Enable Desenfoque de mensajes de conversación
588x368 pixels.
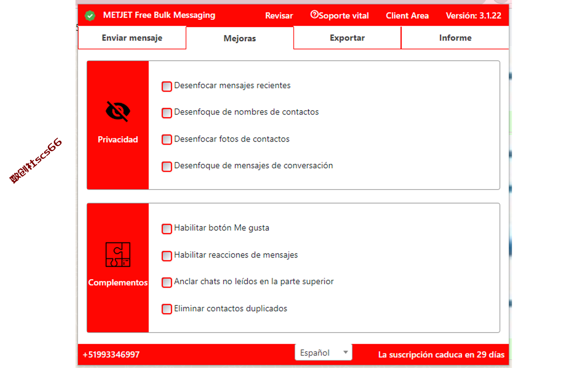tap(167, 167)
